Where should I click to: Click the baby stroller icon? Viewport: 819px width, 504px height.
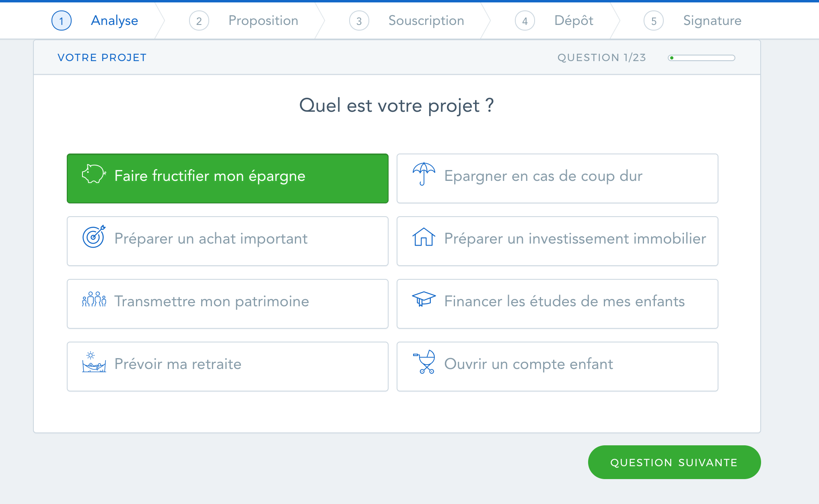click(424, 362)
